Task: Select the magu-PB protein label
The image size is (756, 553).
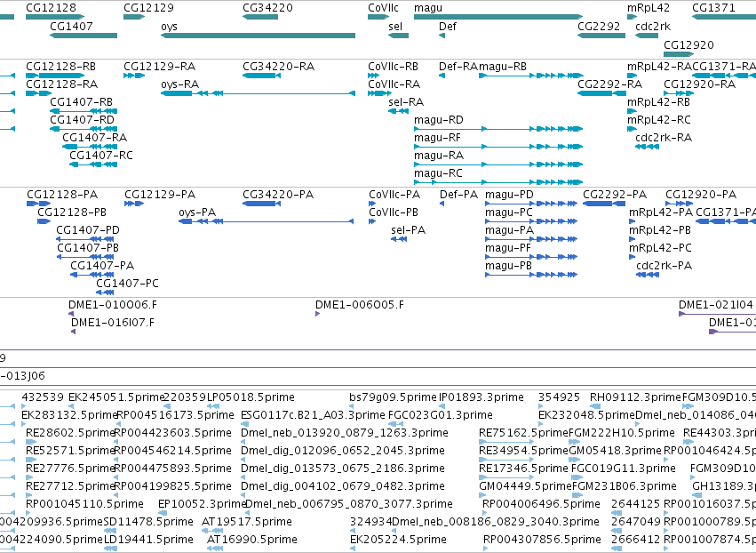Action: 509,266
